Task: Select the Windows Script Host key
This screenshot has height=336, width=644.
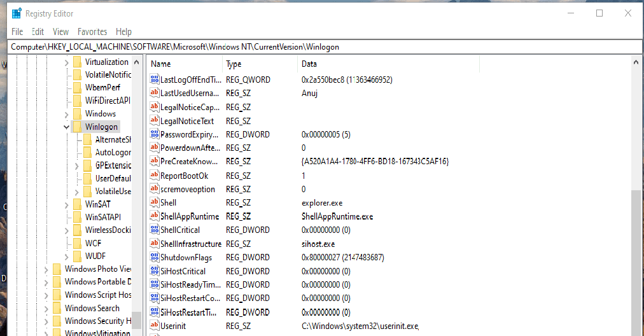Action: pyautogui.click(x=98, y=295)
